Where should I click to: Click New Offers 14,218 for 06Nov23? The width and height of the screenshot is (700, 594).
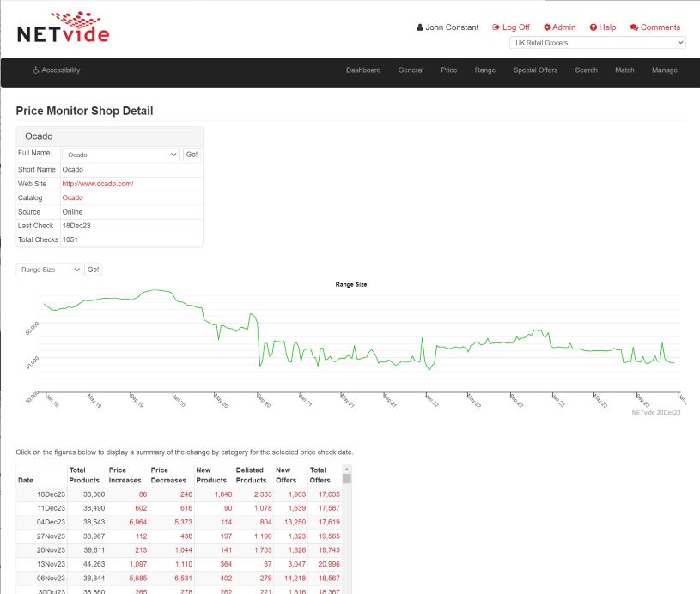click(295, 579)
